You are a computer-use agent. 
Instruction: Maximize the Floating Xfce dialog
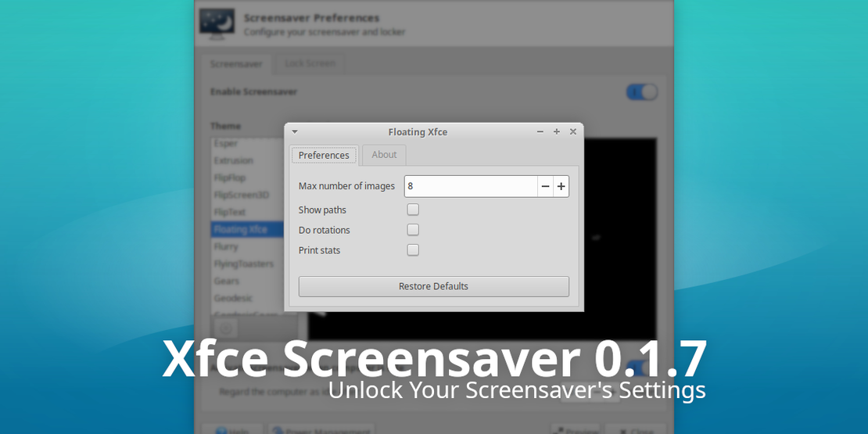(x=556, y=131)
